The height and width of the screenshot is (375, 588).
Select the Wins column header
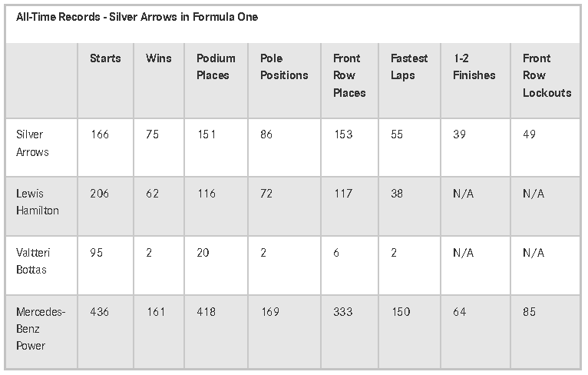tap(159, 58)
